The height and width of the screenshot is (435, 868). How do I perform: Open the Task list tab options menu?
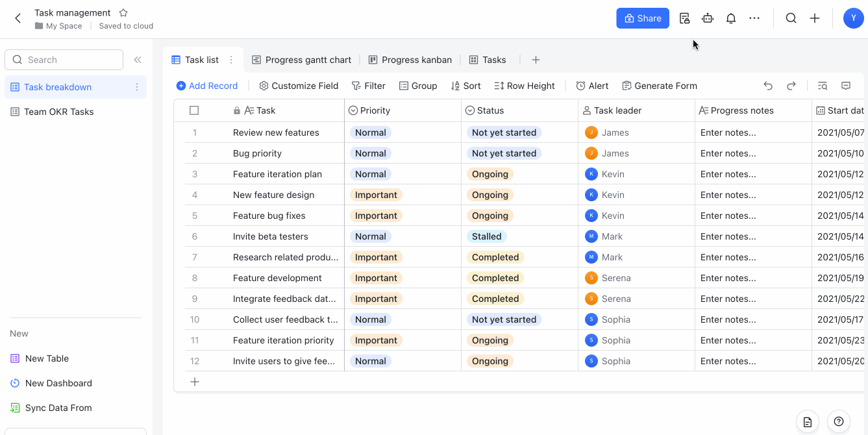230,59
